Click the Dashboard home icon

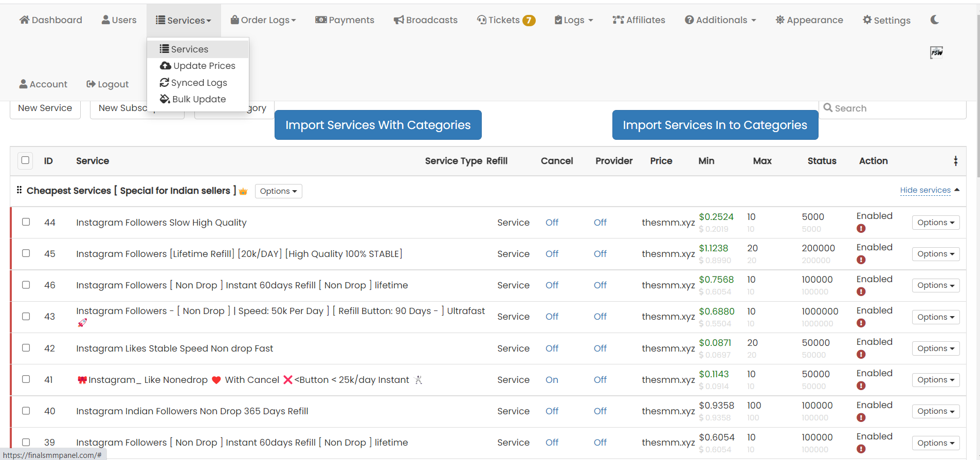click(24, 20)
